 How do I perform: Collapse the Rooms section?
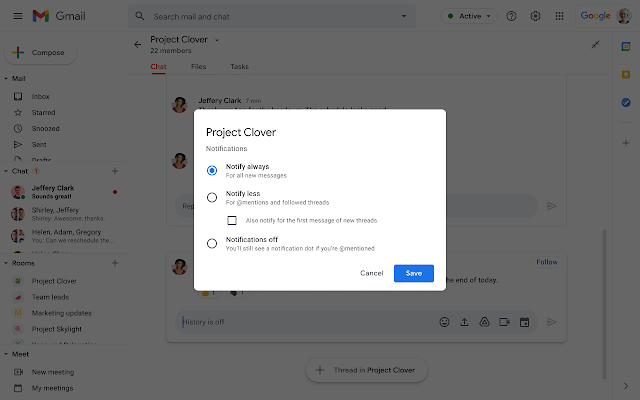pyautogui.click(x=6, y=262)
